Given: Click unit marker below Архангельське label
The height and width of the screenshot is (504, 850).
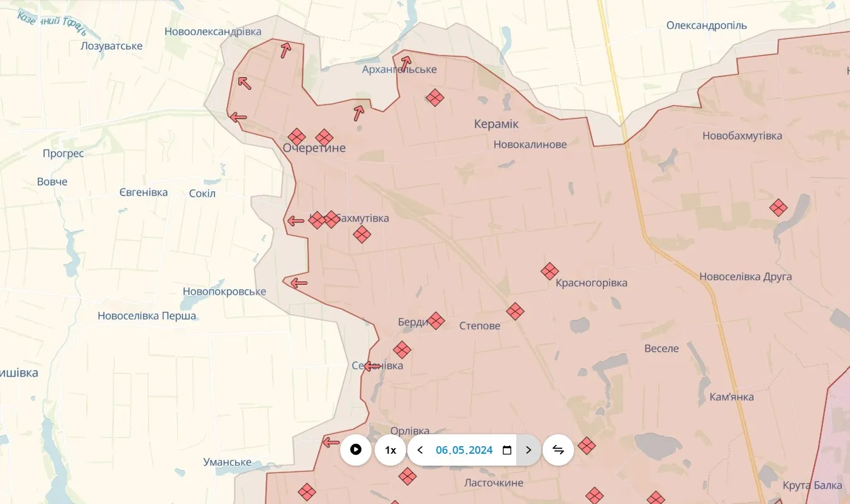Looking at the screenshot, I should tap(434, 97).
